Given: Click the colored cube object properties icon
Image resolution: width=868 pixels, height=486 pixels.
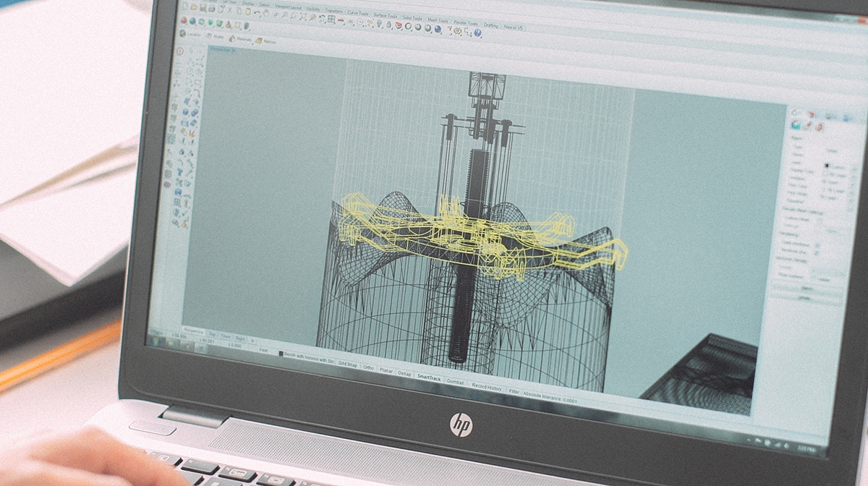Looking at the screenshot, I should click(796, 124).
